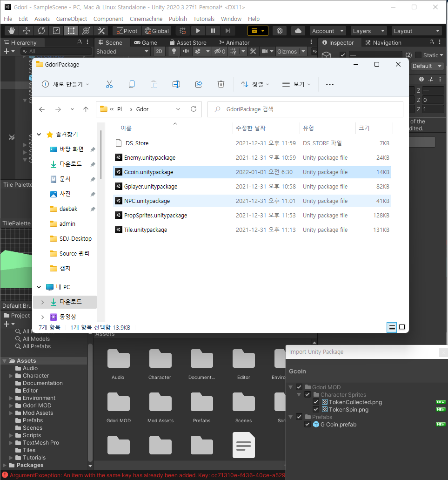
Task: Open the Explorer more options ellipsis
Action: (330, 84)
